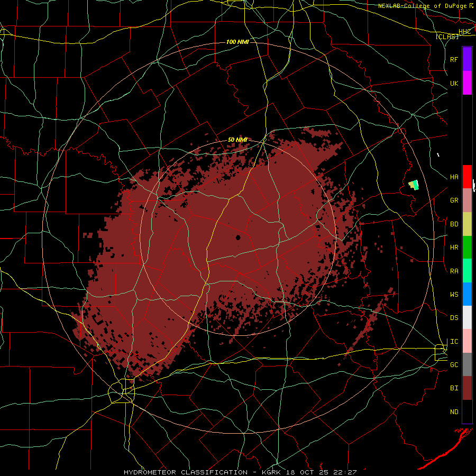The image size is (476, 476).
Task: Click the BI legend label
Action: (x=454, y=388)
